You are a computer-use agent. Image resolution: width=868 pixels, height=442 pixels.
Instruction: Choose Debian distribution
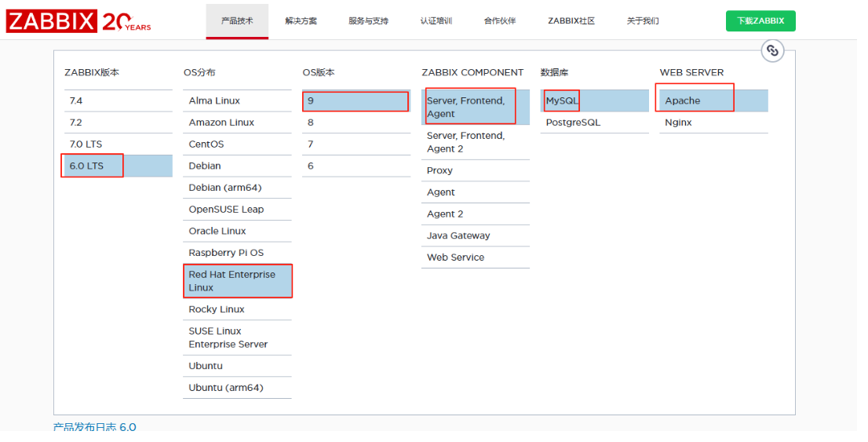[x=237, y=166]
